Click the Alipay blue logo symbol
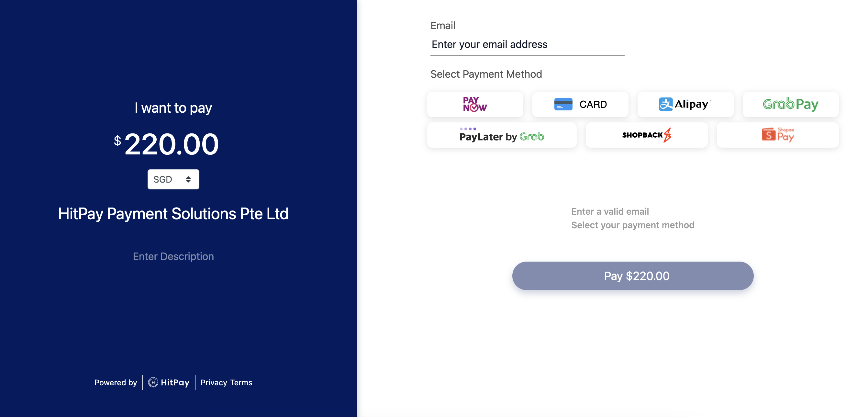868x417 pixels. 665,104
